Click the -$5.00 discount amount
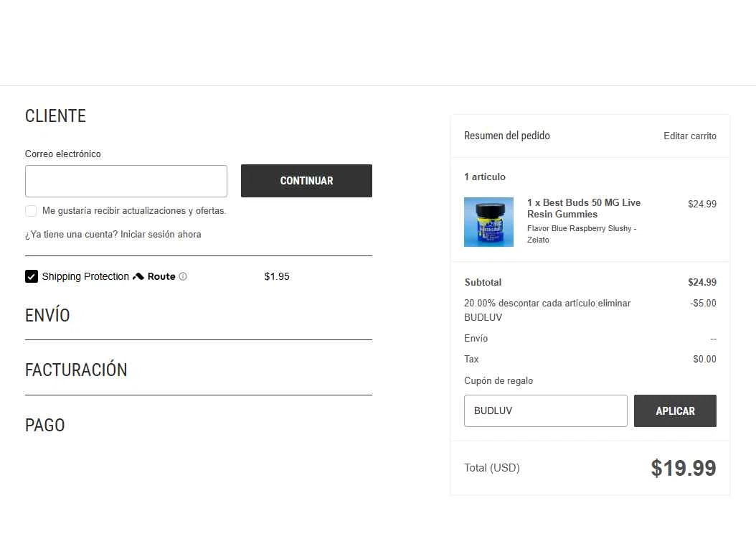This screenshot has width=756, height=549. (703, 304)
